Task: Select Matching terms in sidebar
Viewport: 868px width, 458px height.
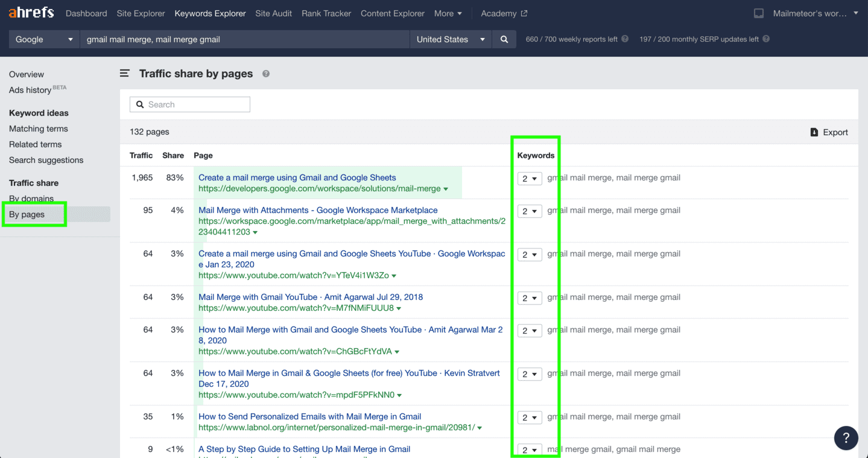Action: point(39,129)
